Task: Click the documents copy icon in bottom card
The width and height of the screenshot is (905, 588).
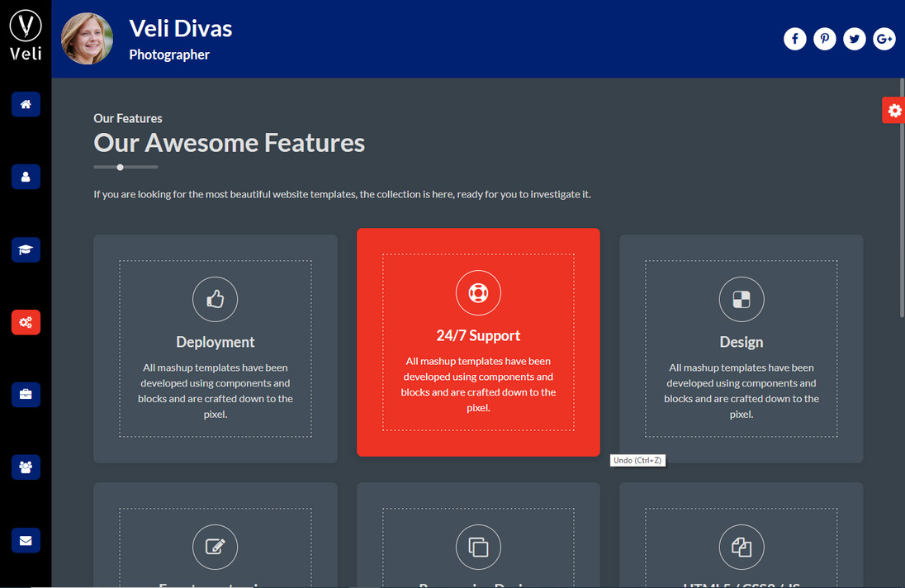Action: (x=742, y=547)
